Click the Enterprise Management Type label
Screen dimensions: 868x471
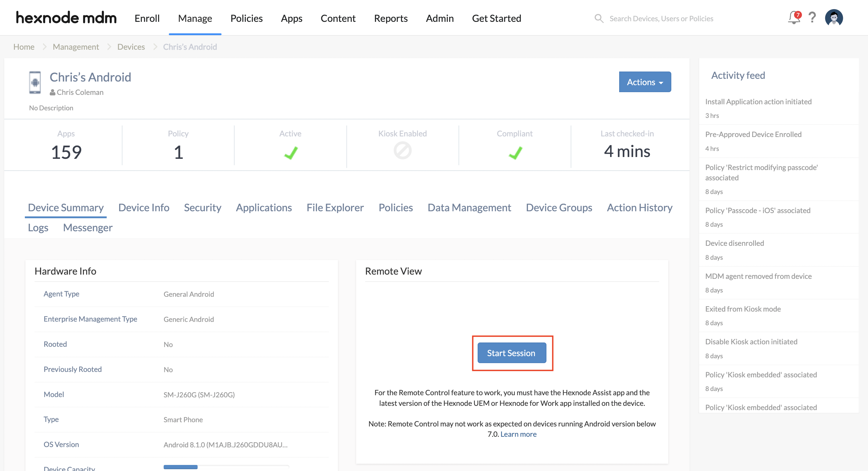click(90, 319)
